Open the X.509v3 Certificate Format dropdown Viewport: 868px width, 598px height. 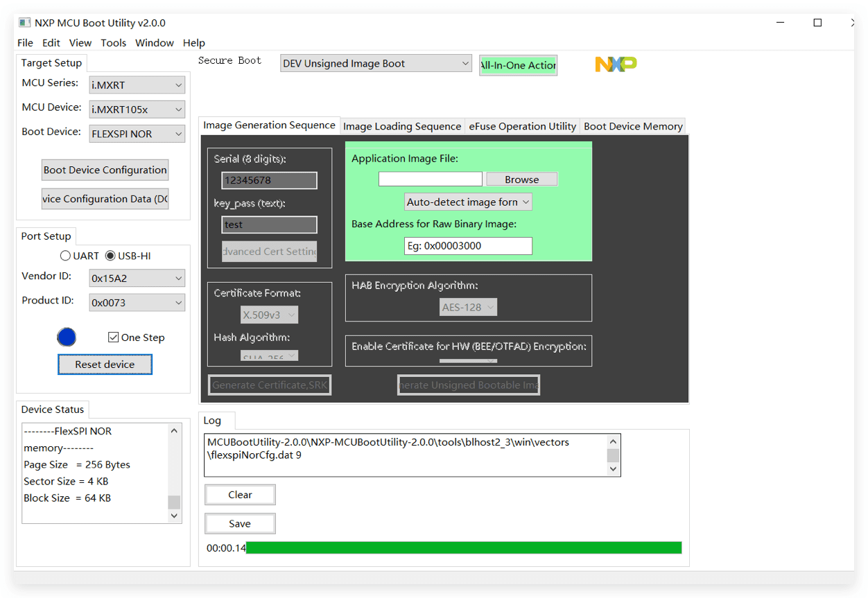pyautogui.click(x=270, y=315)
